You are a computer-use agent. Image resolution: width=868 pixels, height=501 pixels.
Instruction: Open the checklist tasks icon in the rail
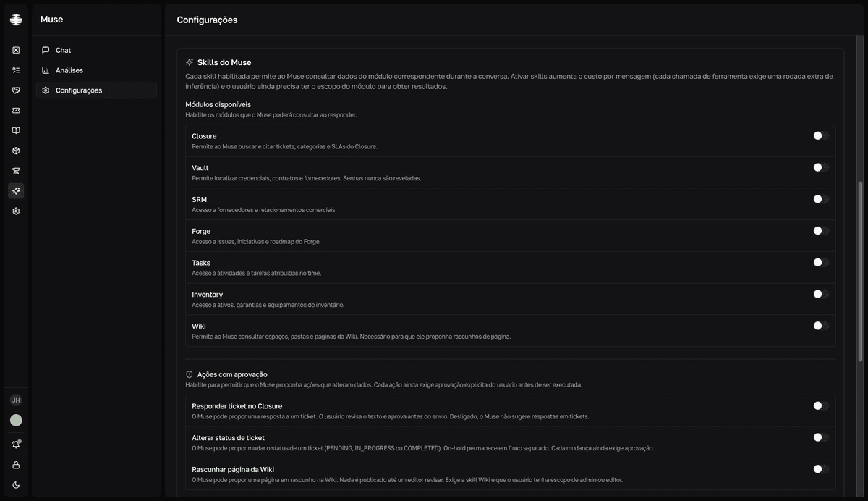[16, 70]
